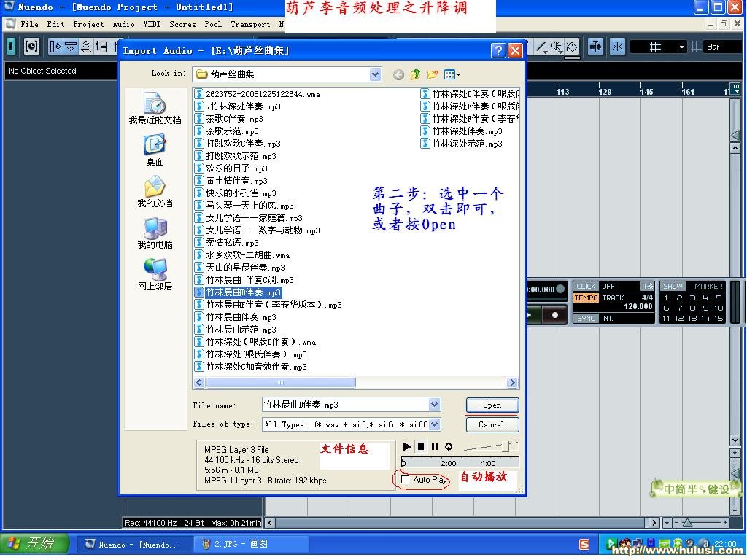Select the Line draw tool in Nuendo toolbar

(541, 46)
